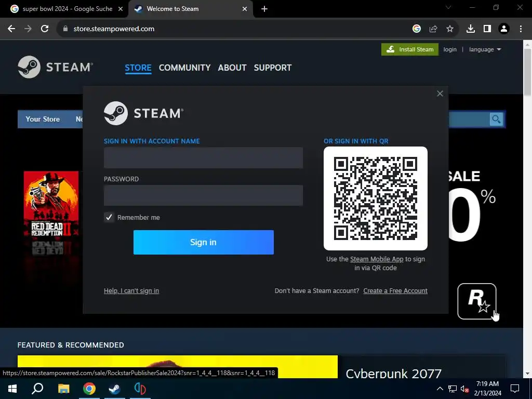Open the Chrome three-dot menu

pyautogui.click(x=521, y=29)
